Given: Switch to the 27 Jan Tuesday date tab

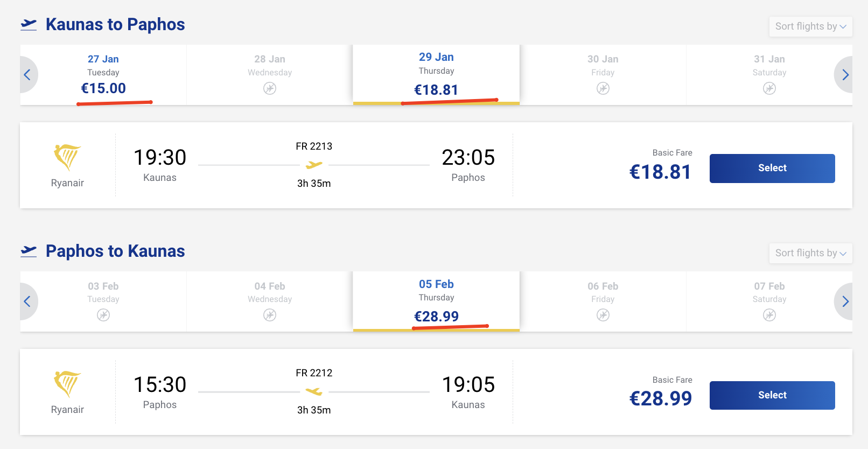Looking at the screenshot, I should pyautogui.click(x=103, y=74).
